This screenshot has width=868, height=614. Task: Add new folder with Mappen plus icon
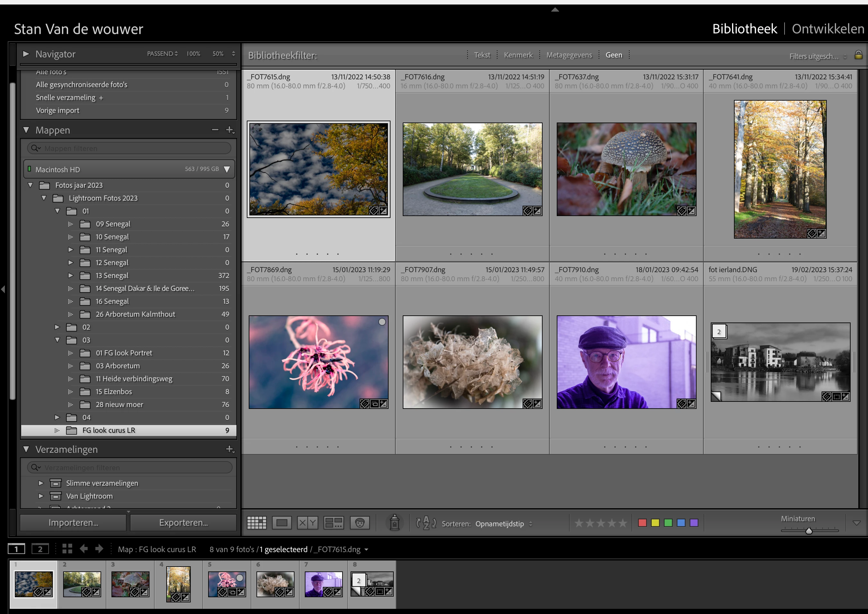(x=229, y=130)
